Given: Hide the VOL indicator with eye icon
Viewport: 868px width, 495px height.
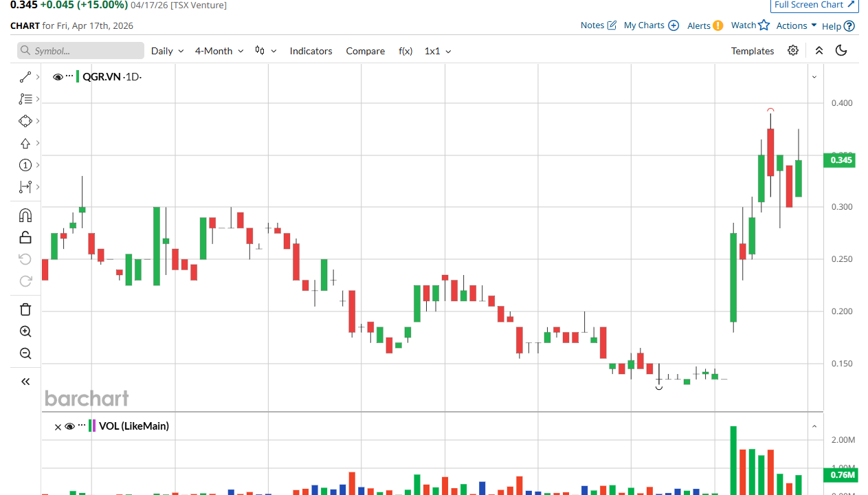Looking at the screenshot, I should click(x=69, y=426).
